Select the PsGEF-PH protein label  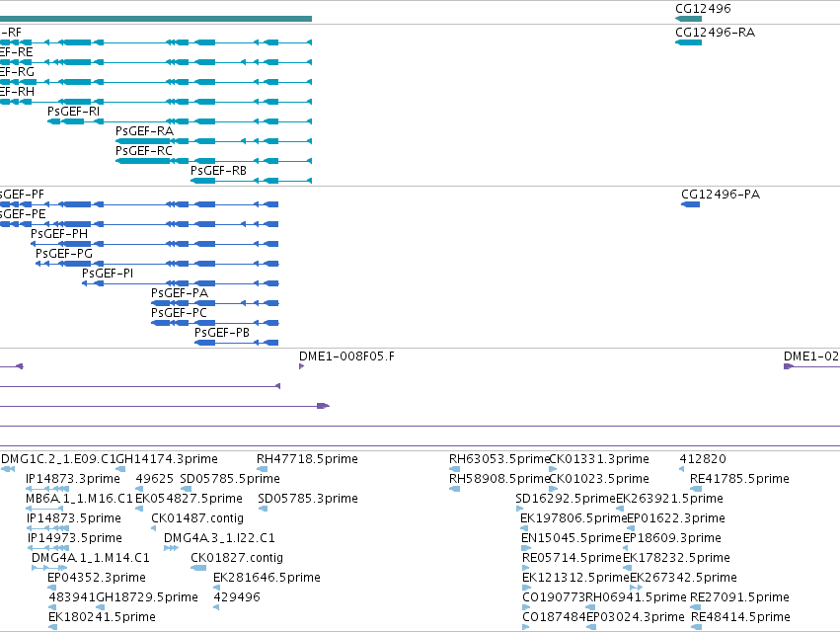pyautogui.click(x=59, y=234)
